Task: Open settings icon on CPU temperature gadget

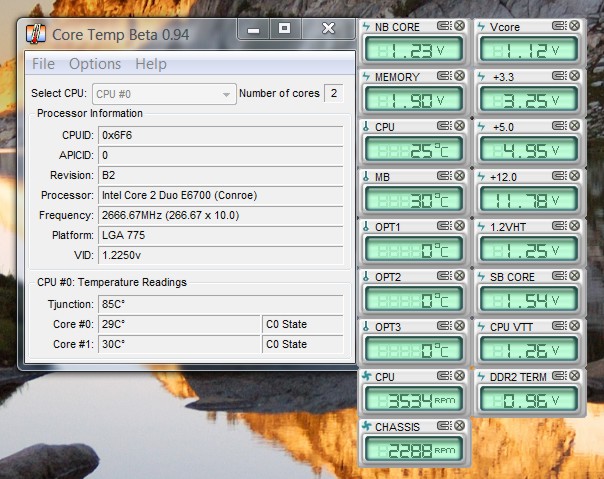Action: (x=445, y=126)
